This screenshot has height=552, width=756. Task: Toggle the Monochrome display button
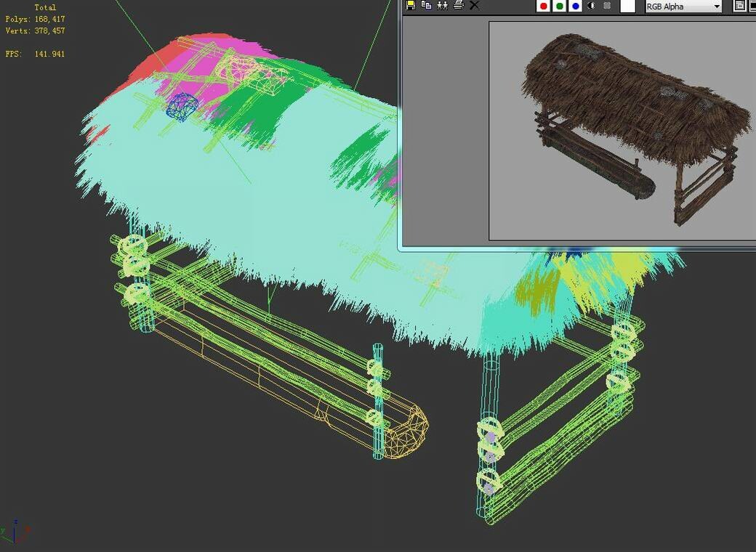[608, 6]
